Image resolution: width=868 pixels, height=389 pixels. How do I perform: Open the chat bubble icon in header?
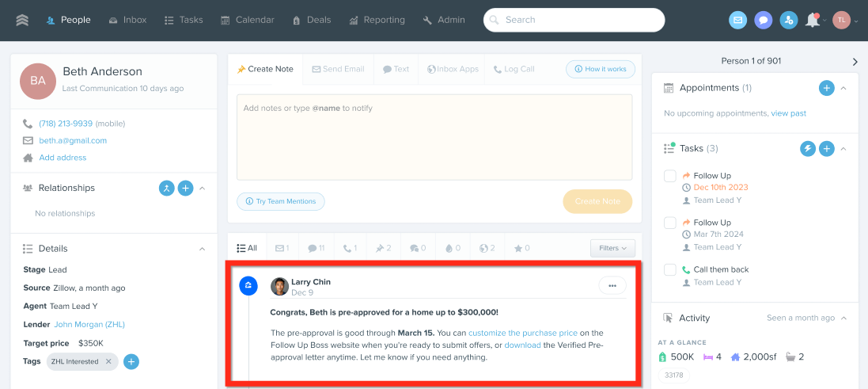click(763, 21)
